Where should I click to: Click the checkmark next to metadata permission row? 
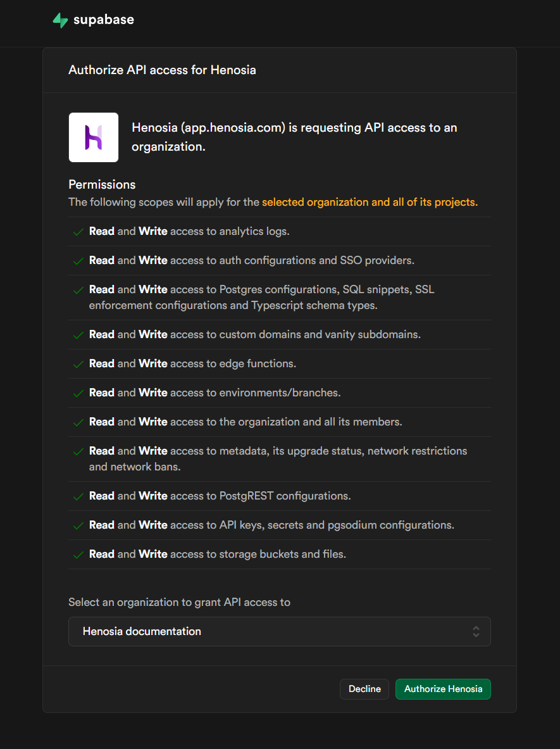coord(77,451)
